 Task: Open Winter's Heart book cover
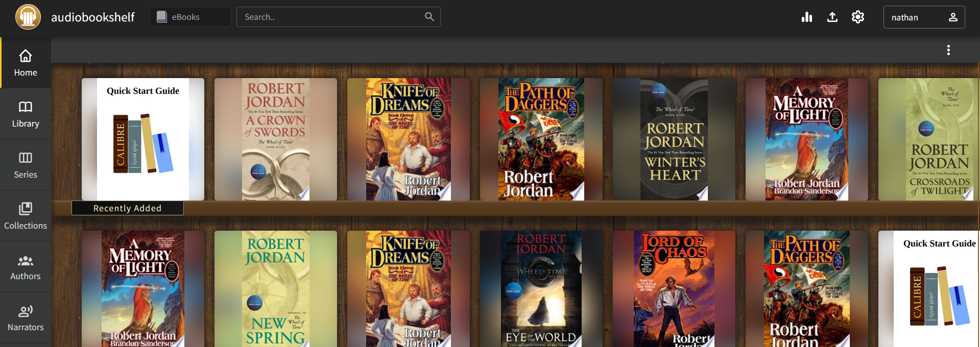pyautogui.click(x=674, y=139)
